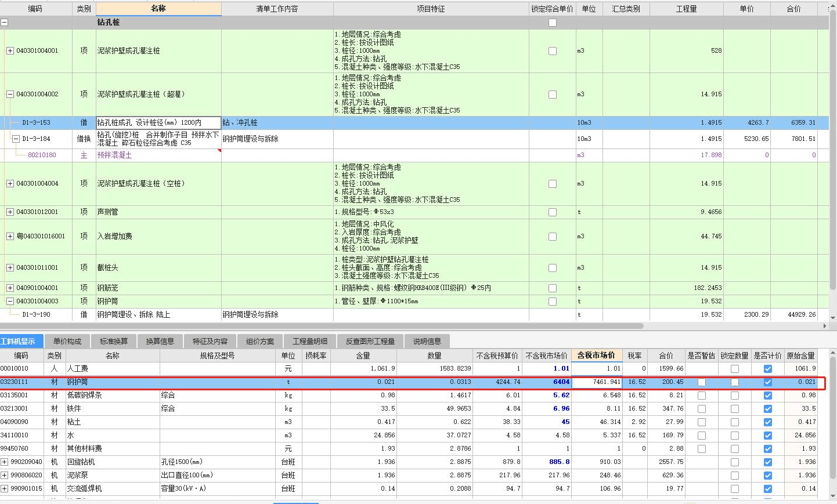Select row D1-3-153 code cell
The height and width of the screenshot is (504, 837).
(x=36, y=123)
